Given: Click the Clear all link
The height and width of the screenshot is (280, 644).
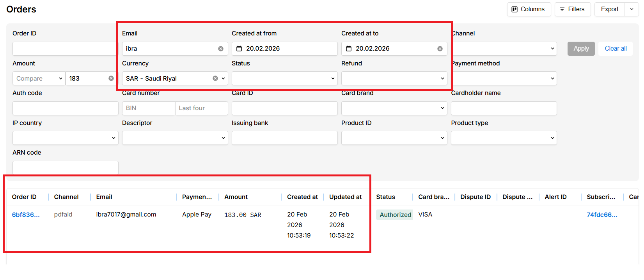Looking at the screenshot, I should (616, 49).
